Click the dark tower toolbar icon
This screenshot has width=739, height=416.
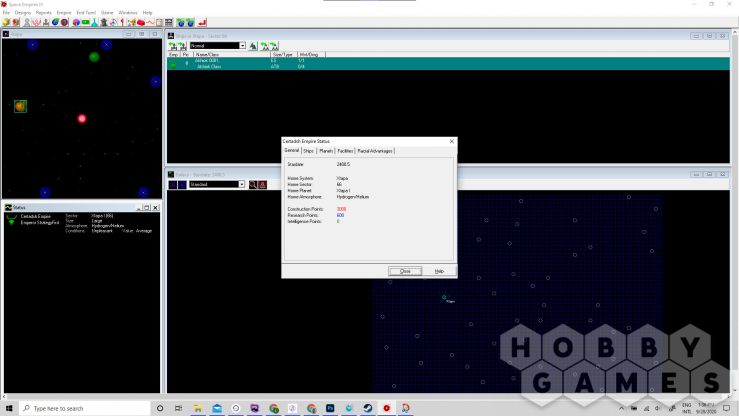click(x=104, y=22)
